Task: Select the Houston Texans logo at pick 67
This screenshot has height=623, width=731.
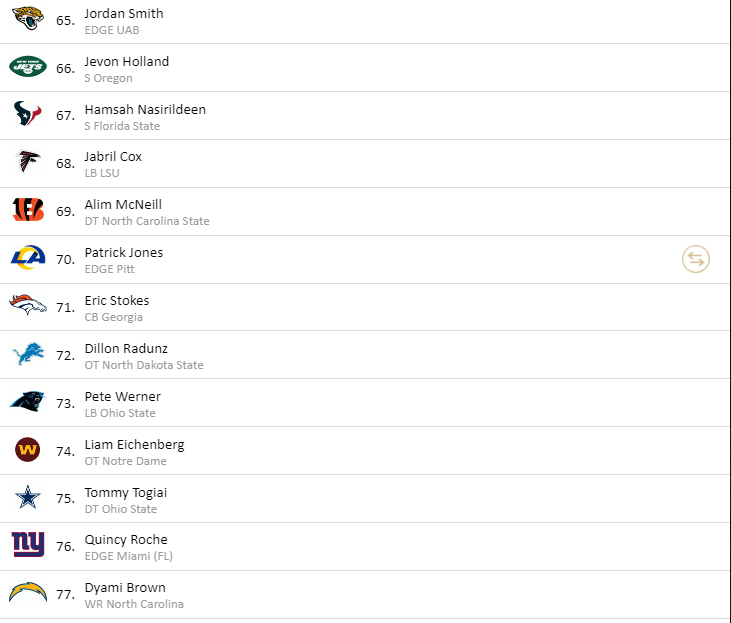Action: 28,114
